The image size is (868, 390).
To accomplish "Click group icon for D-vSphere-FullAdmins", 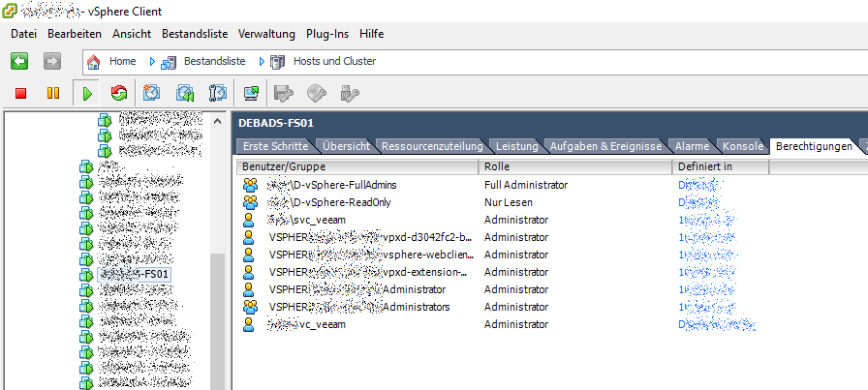I will coord(250,185).
